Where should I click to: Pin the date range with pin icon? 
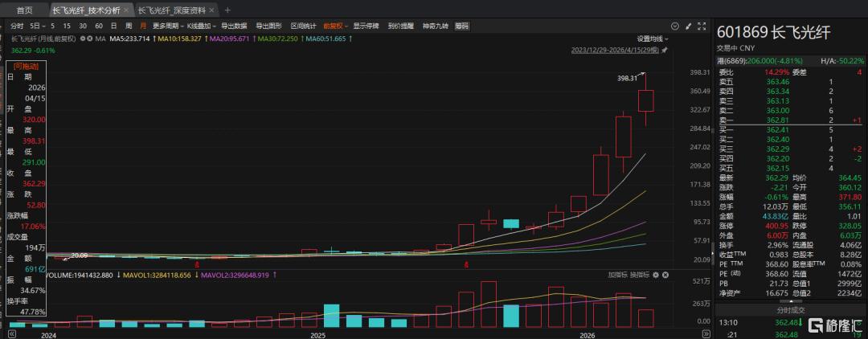665,50
